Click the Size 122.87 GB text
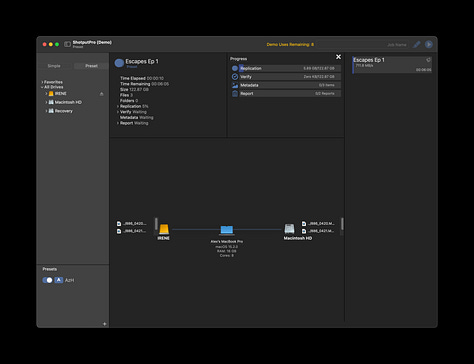The image size is (474, 364). [x=134, y=90]
